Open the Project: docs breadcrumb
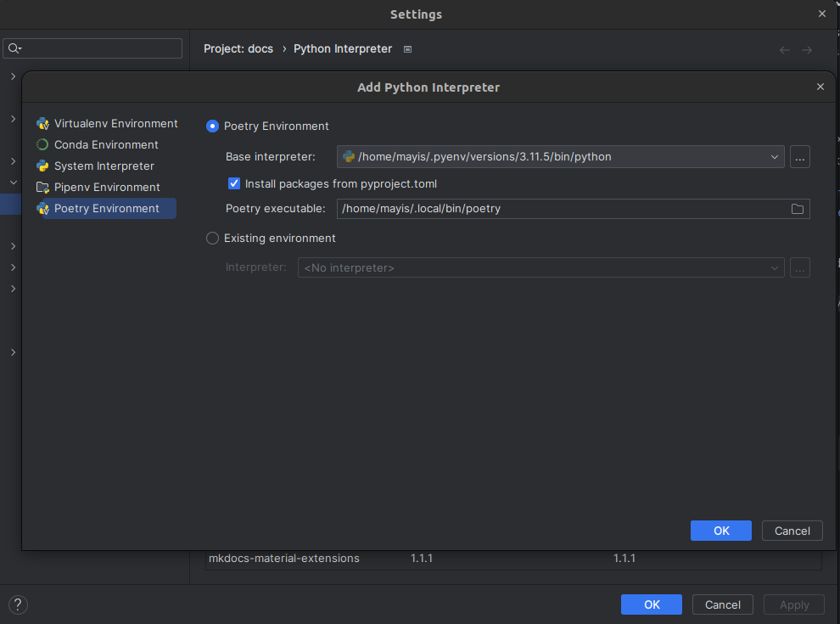This screenshot has width=840, height=624. (x=238, y=48)
